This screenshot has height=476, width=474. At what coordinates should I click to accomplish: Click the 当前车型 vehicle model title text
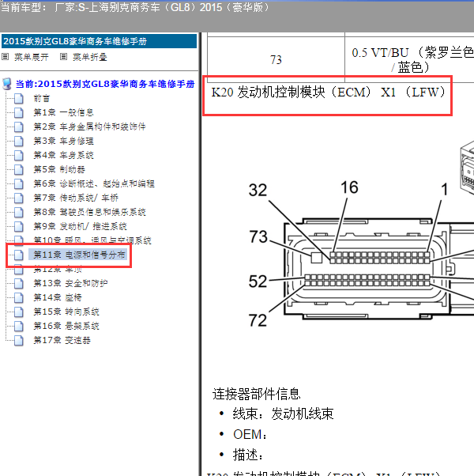[x=135, y=7]
